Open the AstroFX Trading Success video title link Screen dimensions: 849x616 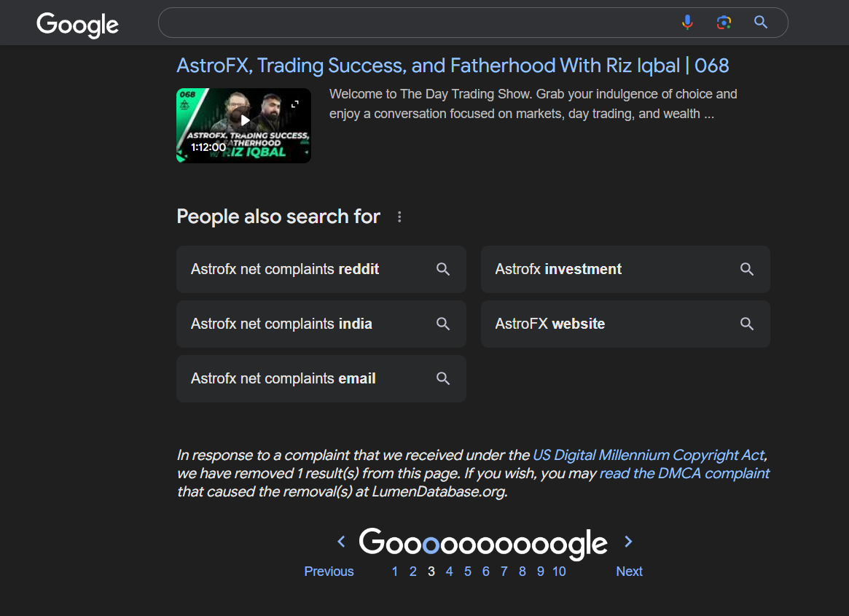coord(453,66)
